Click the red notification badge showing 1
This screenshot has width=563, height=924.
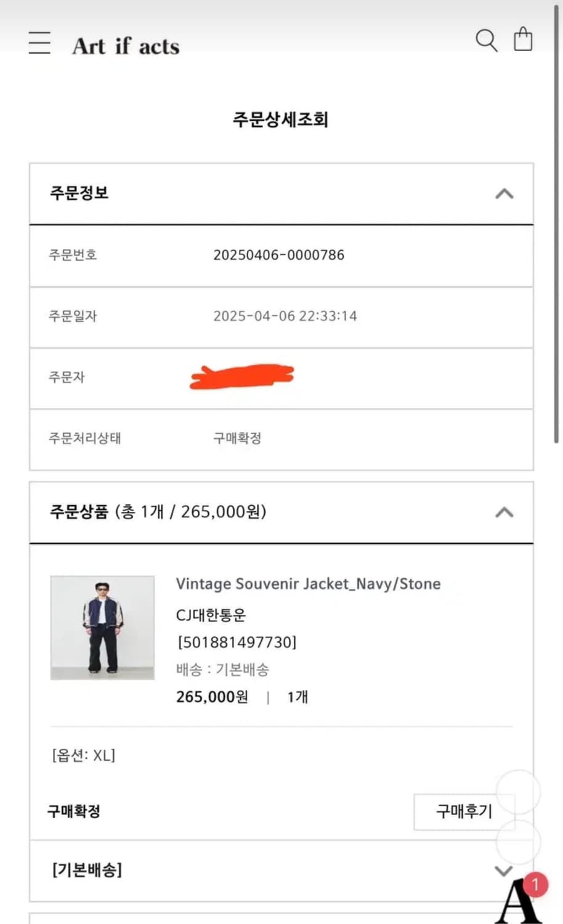(x=535, y=885)
